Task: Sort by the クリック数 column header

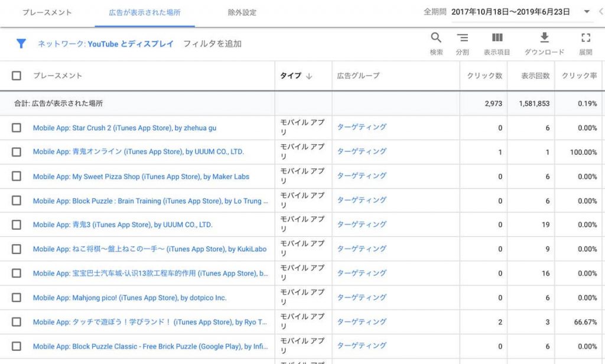Action: click(x=484, y=76)
